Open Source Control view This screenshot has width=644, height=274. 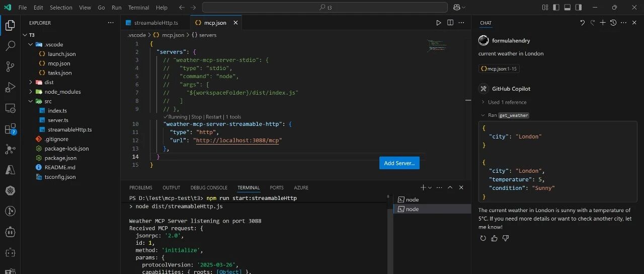(10, 67)
